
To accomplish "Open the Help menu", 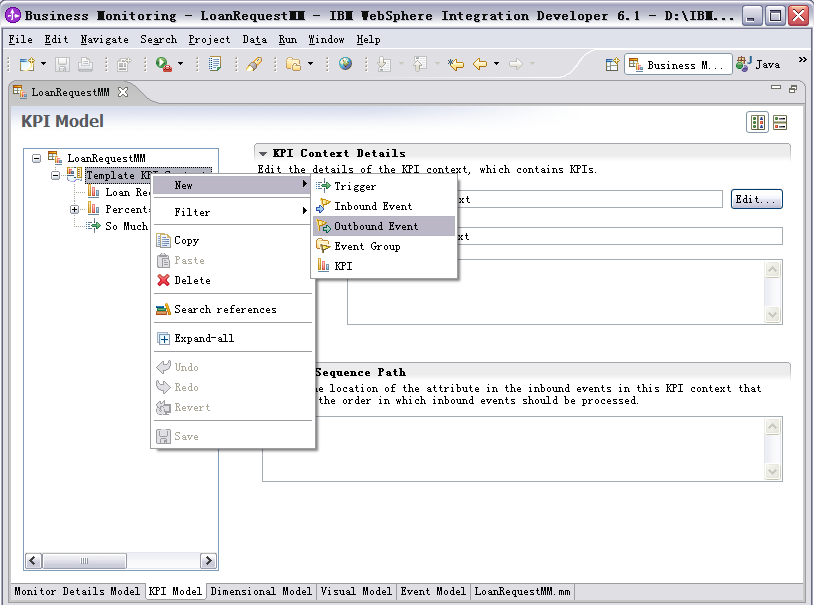I will tap(368, 39).
